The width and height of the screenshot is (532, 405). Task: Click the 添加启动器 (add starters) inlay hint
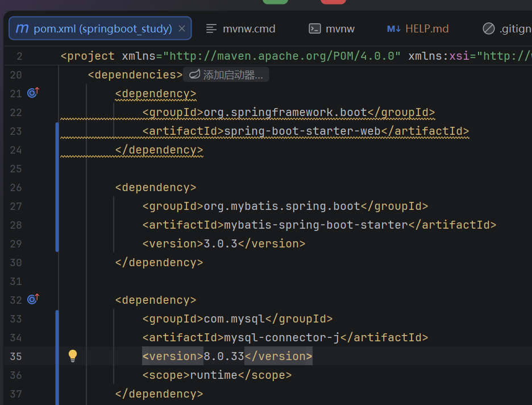(x=226, y=75)
